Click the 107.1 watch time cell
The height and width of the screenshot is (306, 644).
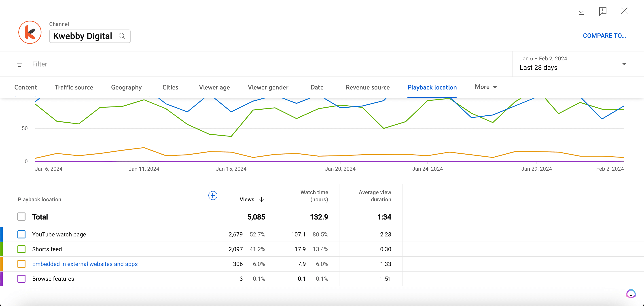pos(298,234)
